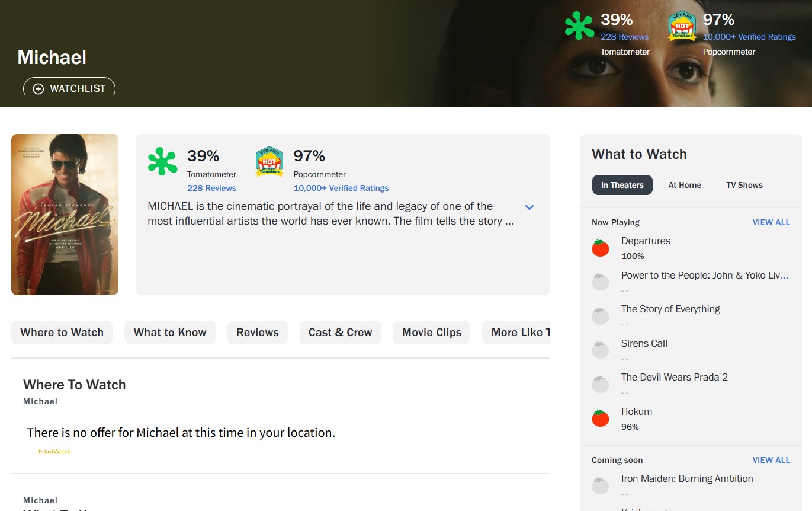812x511 pixels.
Task: Click the gray tomato icon beside Iron Maiden: Burning Ambition
Action: click(601, 486)
